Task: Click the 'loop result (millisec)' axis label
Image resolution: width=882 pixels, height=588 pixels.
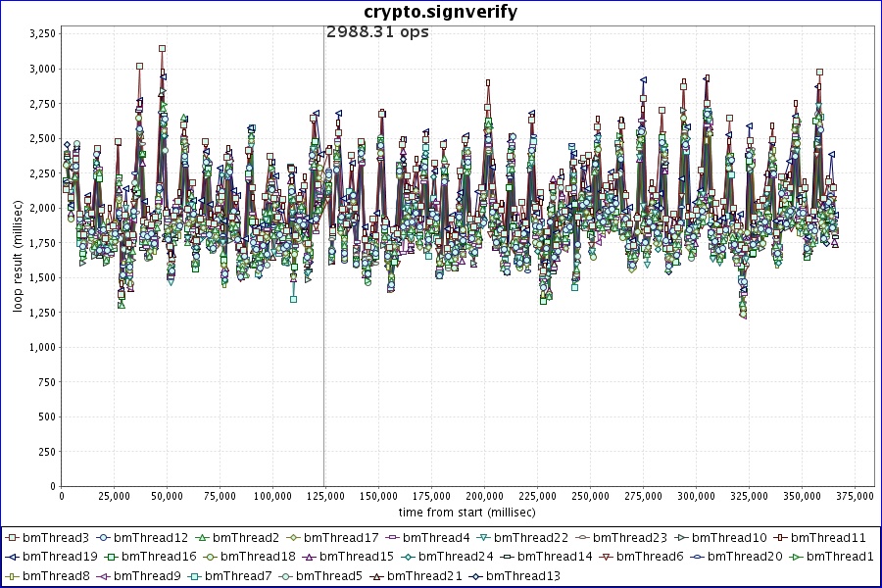Action: tap(18, 256)
